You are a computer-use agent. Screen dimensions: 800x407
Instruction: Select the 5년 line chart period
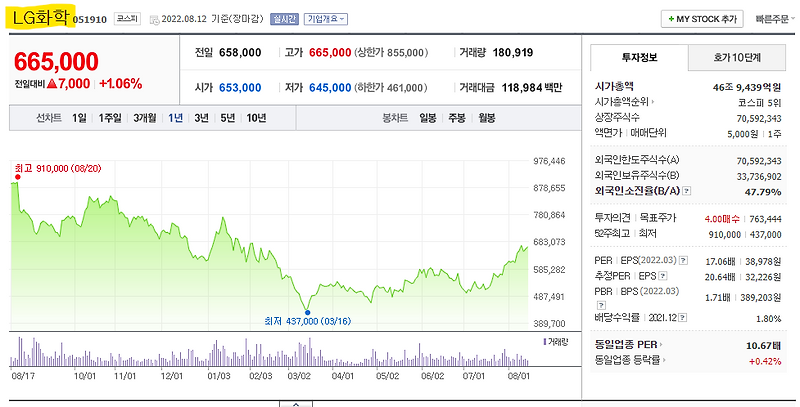coord(228,118)
